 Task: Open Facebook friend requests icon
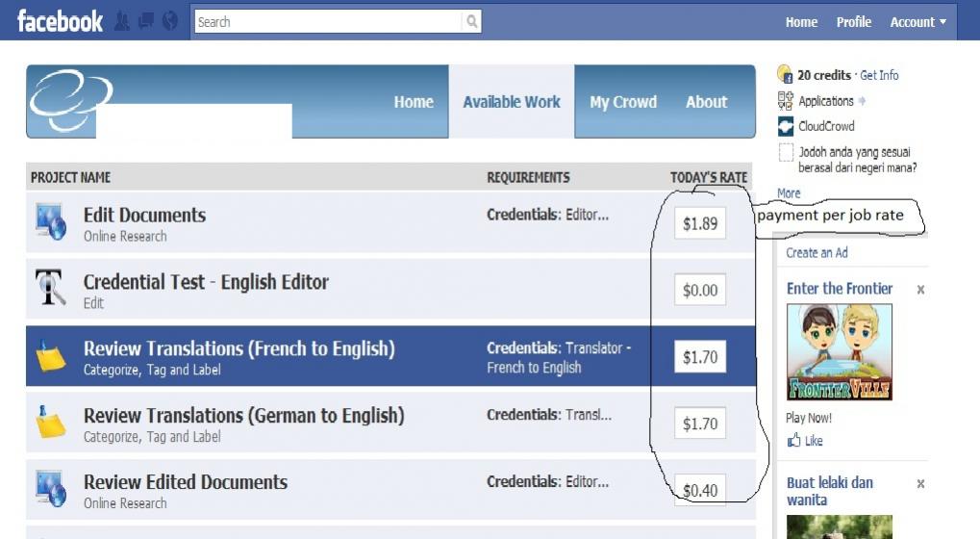[122, 22]
